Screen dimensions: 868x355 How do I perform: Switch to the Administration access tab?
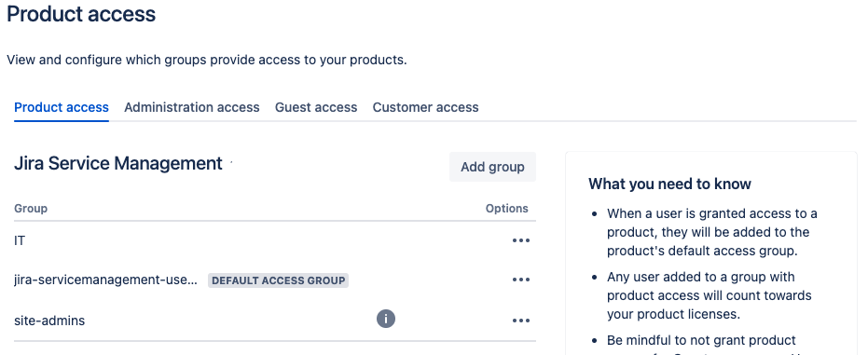click(191, 107)
